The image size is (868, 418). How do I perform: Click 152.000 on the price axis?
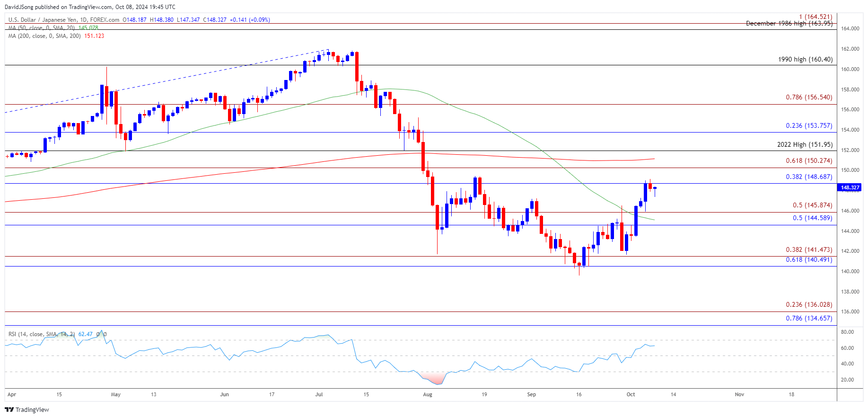point(850,150)
